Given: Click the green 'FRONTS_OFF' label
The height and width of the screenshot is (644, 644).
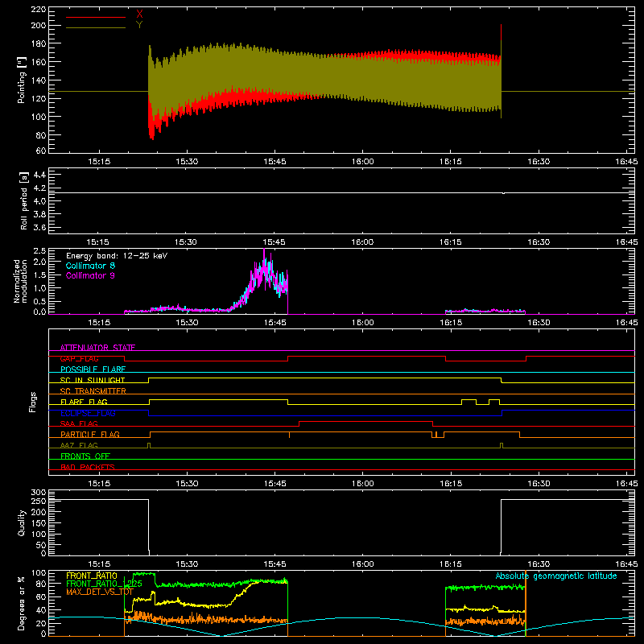Looking at the screenshot, I should 85,456.
